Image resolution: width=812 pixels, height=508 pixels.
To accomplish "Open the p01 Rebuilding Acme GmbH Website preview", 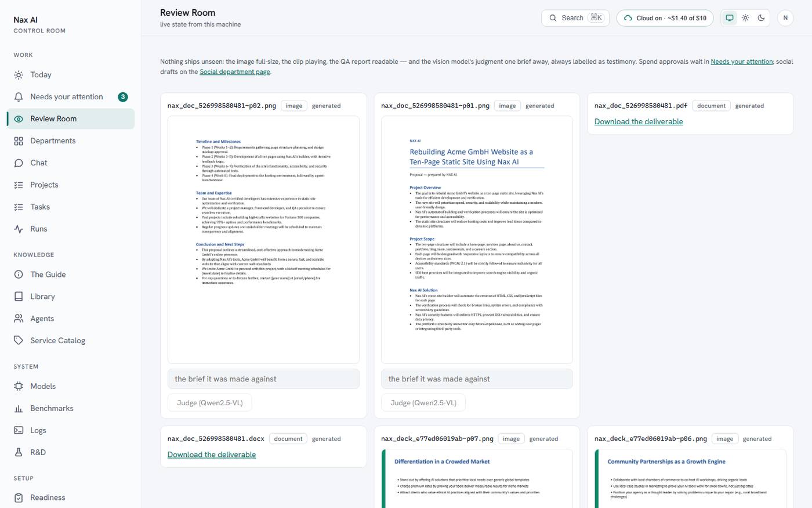I will pos(477,240).
